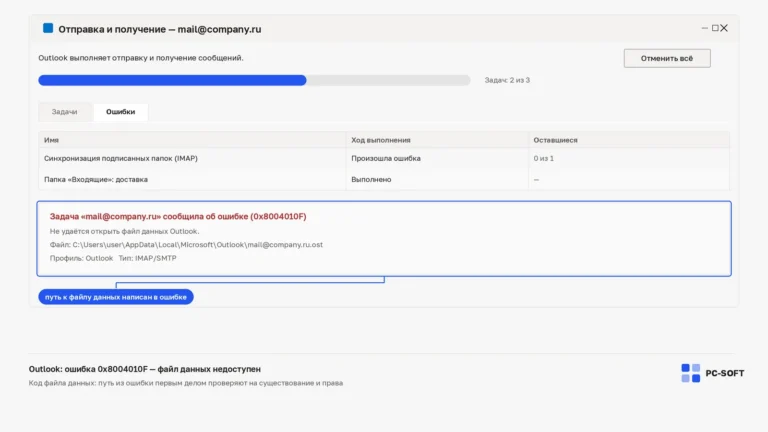Select row "Синхронизация подписанных папок (IMAP)"
Viewport: 768px width, 432px height.
point(384,158)
